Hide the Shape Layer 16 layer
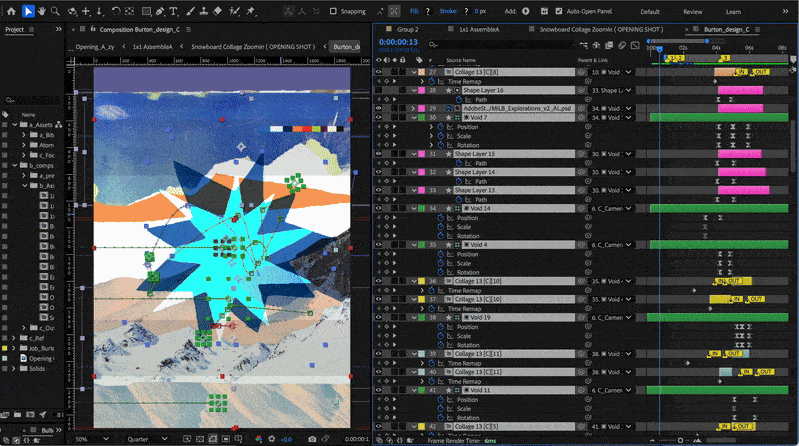799x446 pixels. 379,90
